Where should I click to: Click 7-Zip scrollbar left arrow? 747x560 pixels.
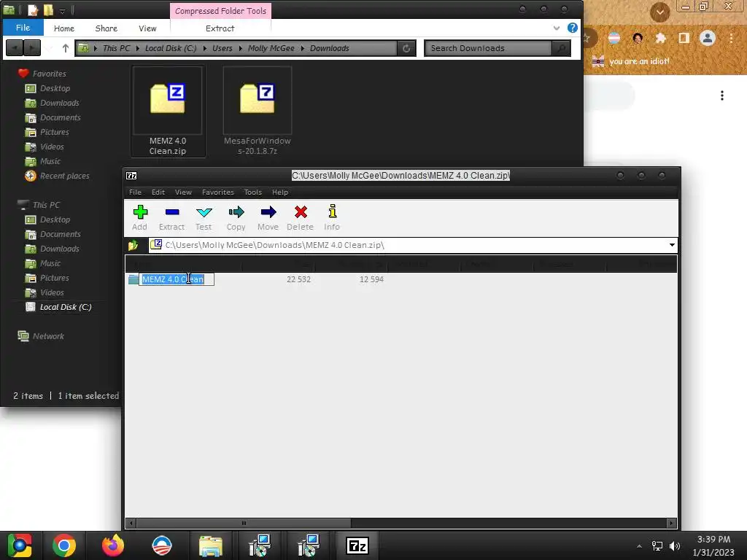131,523
